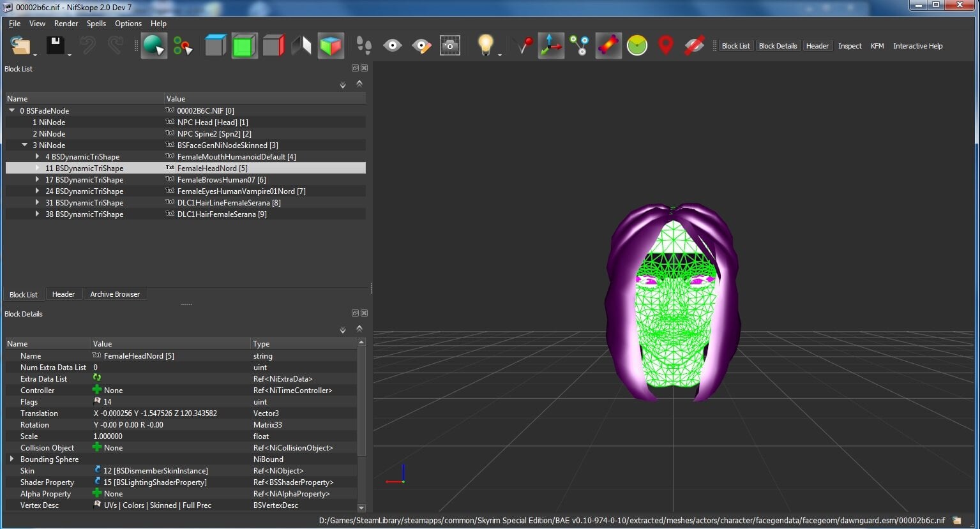Toggle the red-orange diagonal bar icon
Viewport: 980px width, 529px height.
[608, 46]
